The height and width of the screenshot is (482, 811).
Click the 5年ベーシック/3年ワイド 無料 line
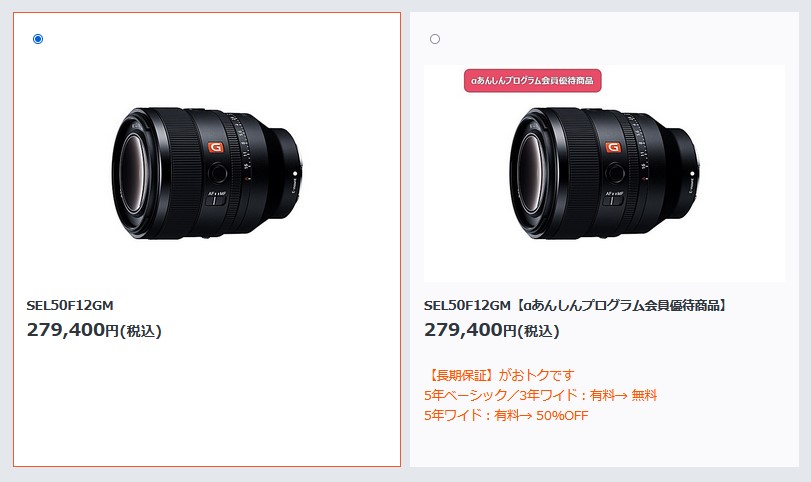pos(540,395)
